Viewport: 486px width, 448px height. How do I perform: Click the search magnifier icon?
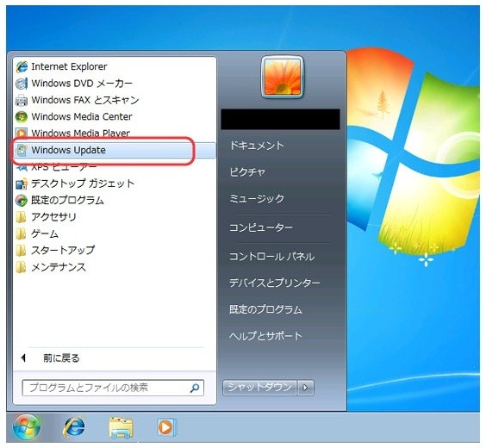tap(195, 388)
